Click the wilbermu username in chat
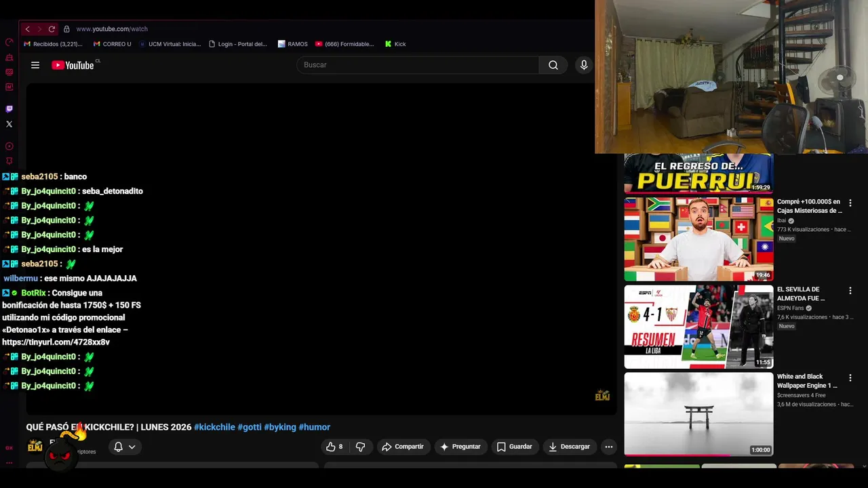Image resolution: width=868 pixels, height=488 pixels. (20, 279)
